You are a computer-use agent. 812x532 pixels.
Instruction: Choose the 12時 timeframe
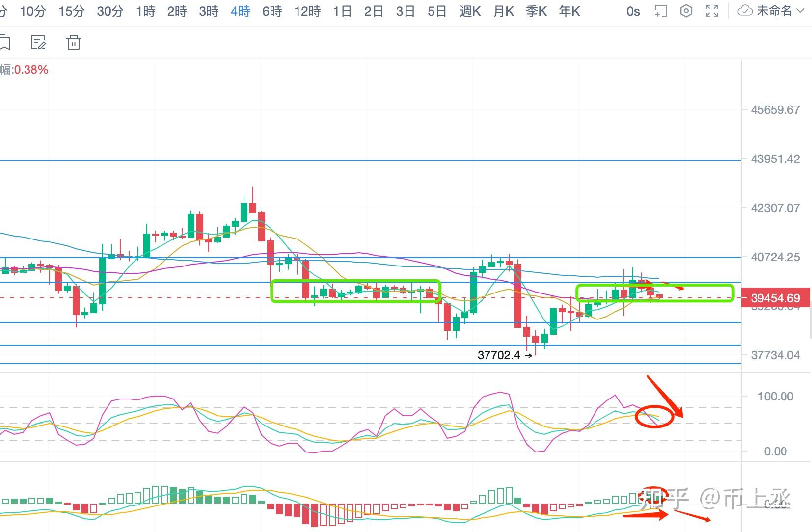[307, 11]
